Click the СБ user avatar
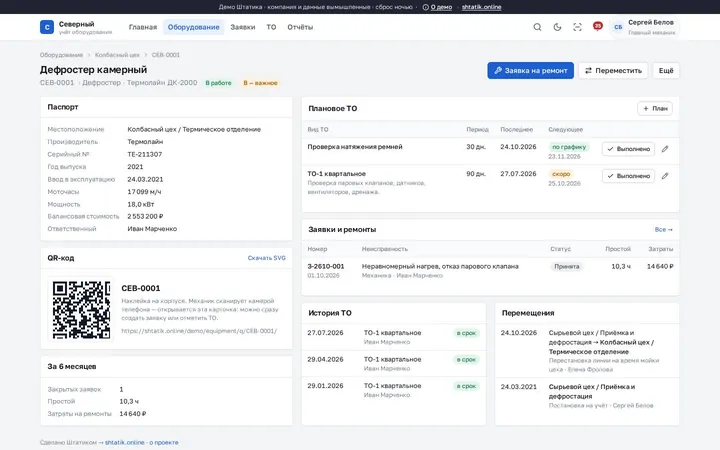 tap(618, 27)
